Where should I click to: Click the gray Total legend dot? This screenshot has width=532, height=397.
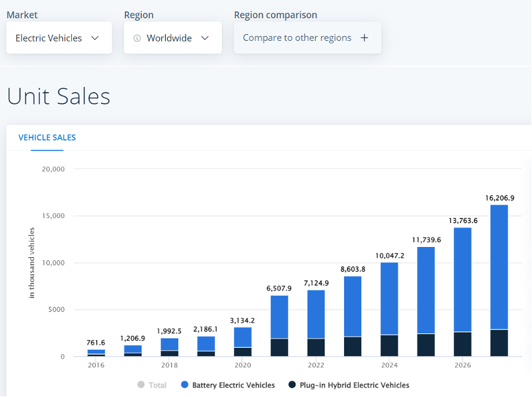tap(141, 385)
